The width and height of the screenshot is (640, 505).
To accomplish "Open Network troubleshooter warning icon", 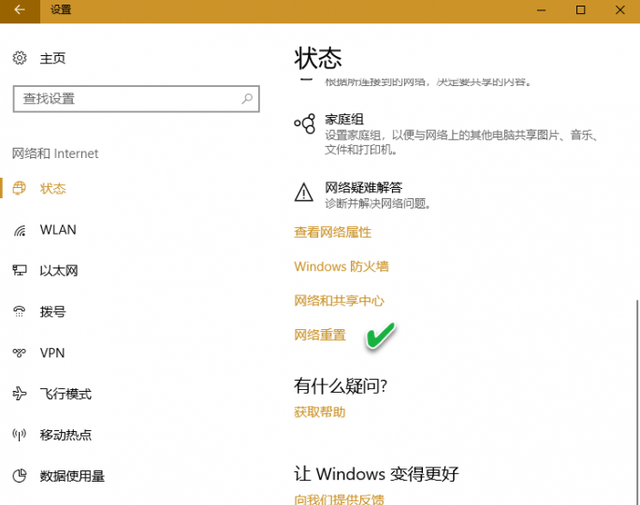I will pos(304,192).
